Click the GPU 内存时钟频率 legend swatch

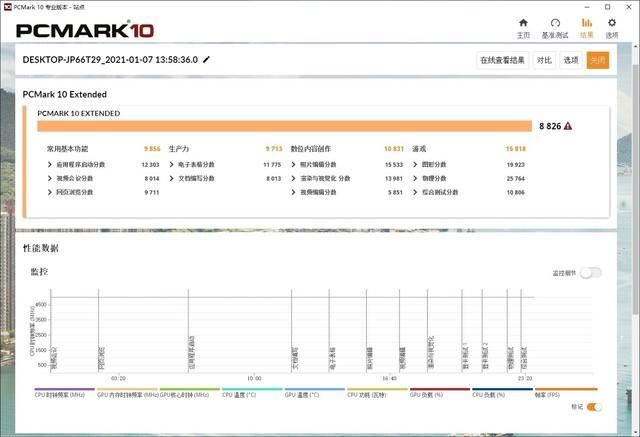click(x=127, y=389)
